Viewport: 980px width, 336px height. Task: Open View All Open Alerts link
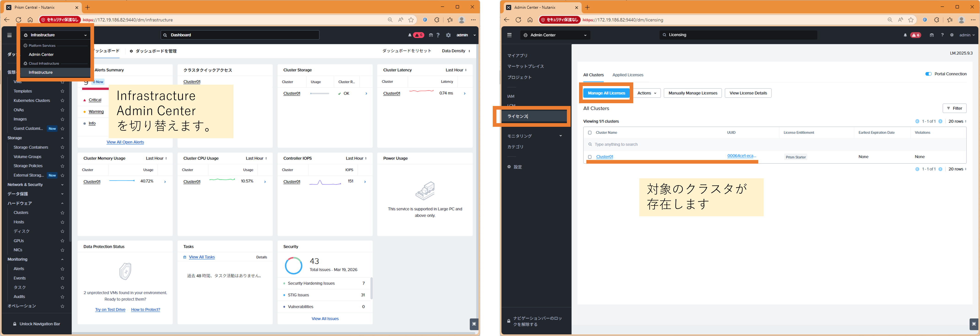coord(125,142)
